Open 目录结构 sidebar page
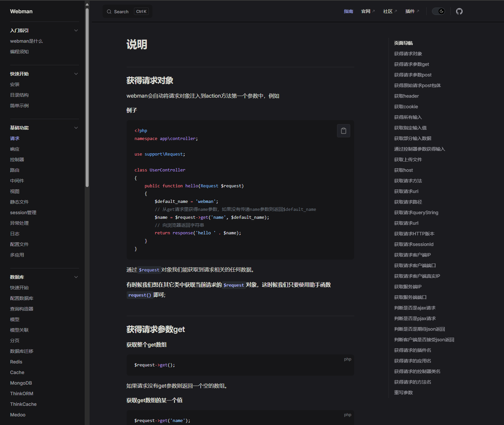 coord(19,95)
